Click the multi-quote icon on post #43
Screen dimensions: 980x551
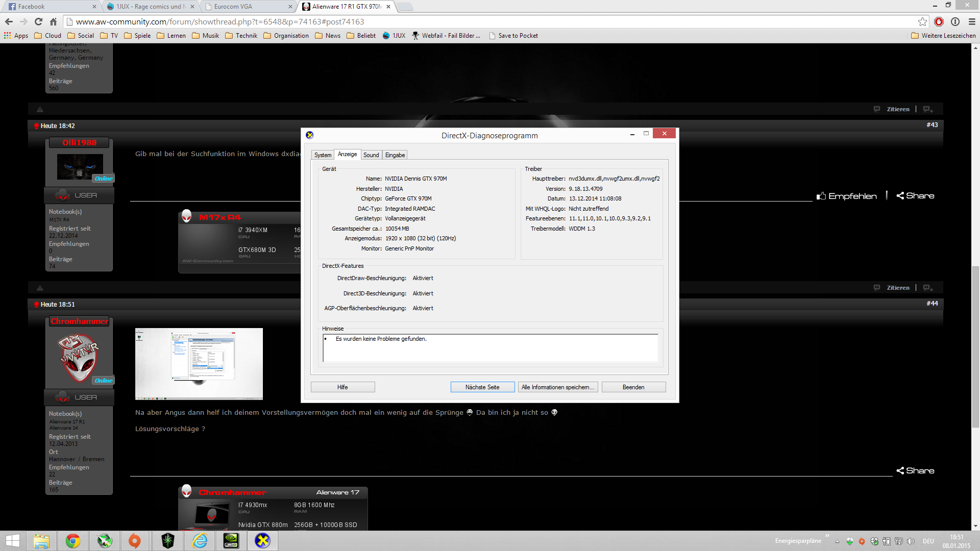pos(928,109)
